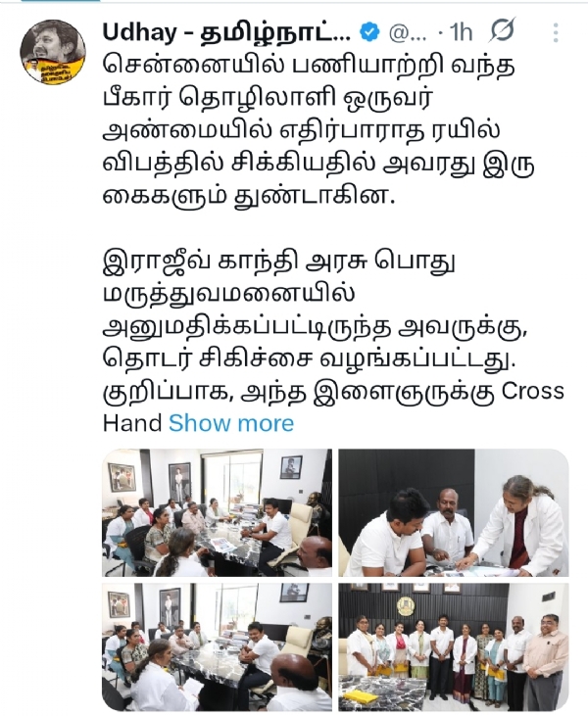Open the bottom-left conference table photo
588x716 pixels.
pyautogui.click(x=217, y=646)
